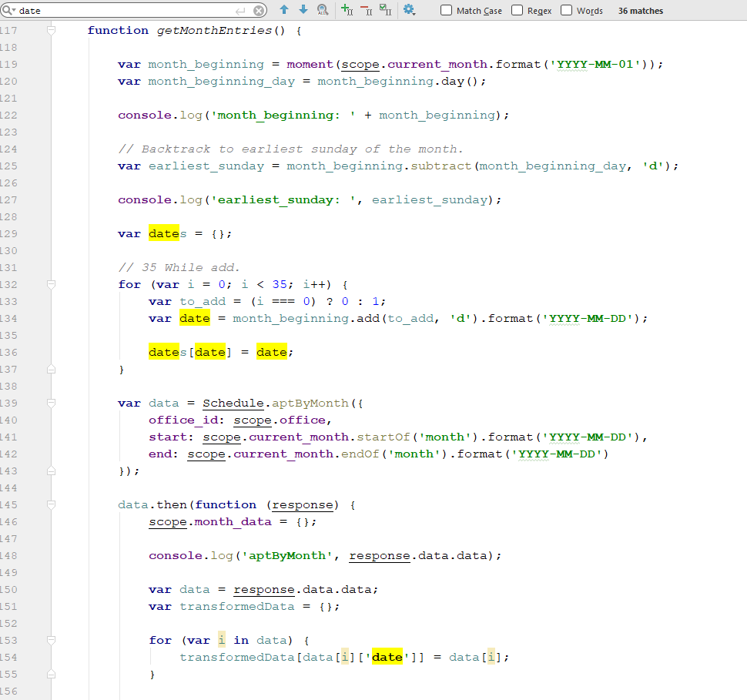The width and height of the screenshot is (747, 700).
Task: Remove last occurrence using the minus icon
Action: pos(364,10)
